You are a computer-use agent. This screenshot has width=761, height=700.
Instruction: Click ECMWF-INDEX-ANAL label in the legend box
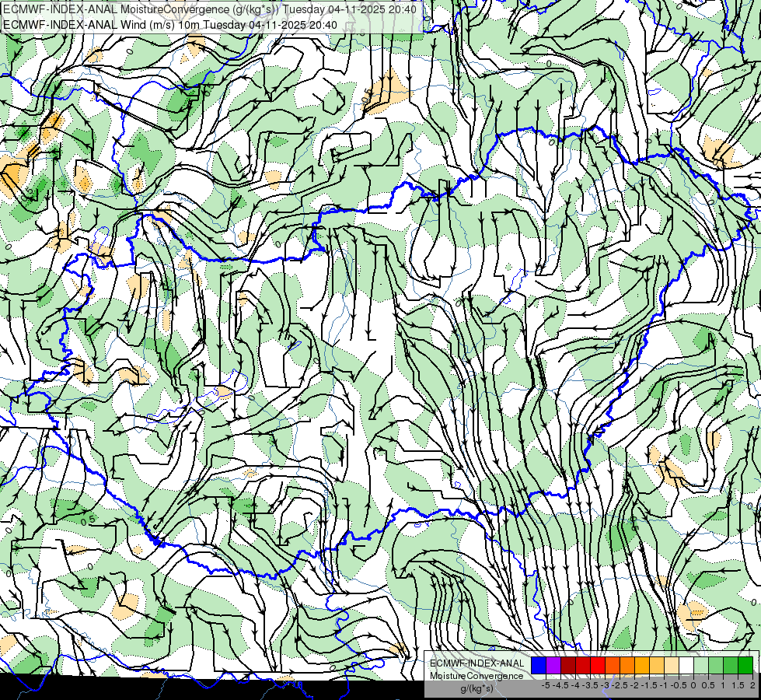tap(477, 663)
